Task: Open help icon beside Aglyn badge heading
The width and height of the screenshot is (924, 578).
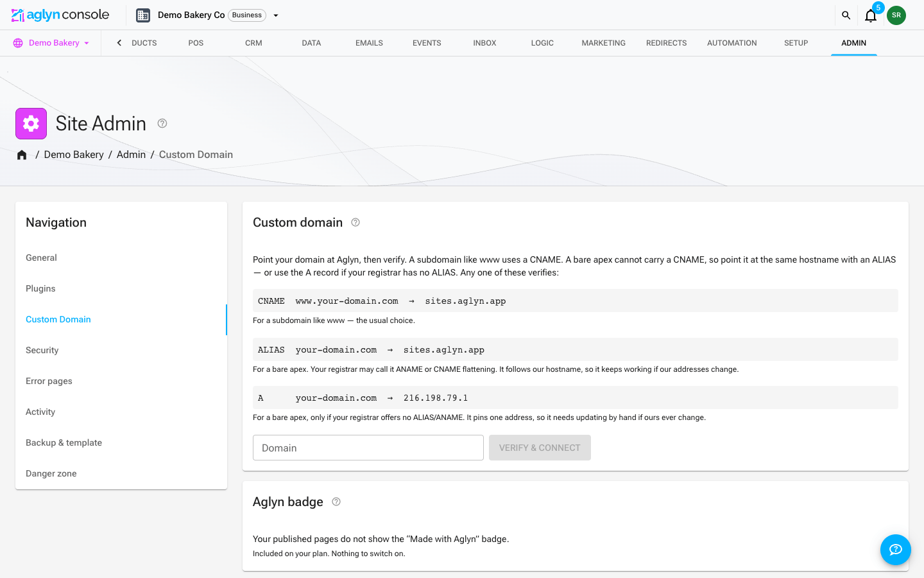Action: 336,502
